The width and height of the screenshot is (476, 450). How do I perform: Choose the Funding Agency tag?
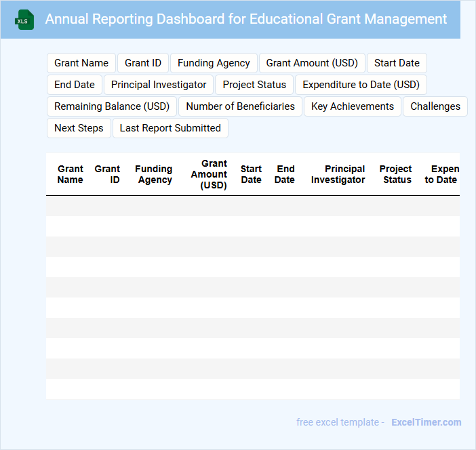point(214,63)
